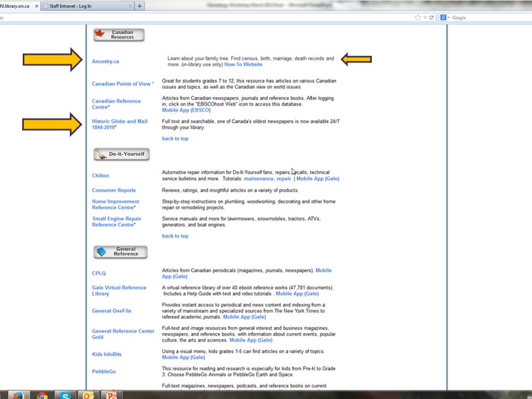Image resolution: width=532 pixels, height=399 pixels.
Task: Click the General Reference heading button
Action: point(120,252)
